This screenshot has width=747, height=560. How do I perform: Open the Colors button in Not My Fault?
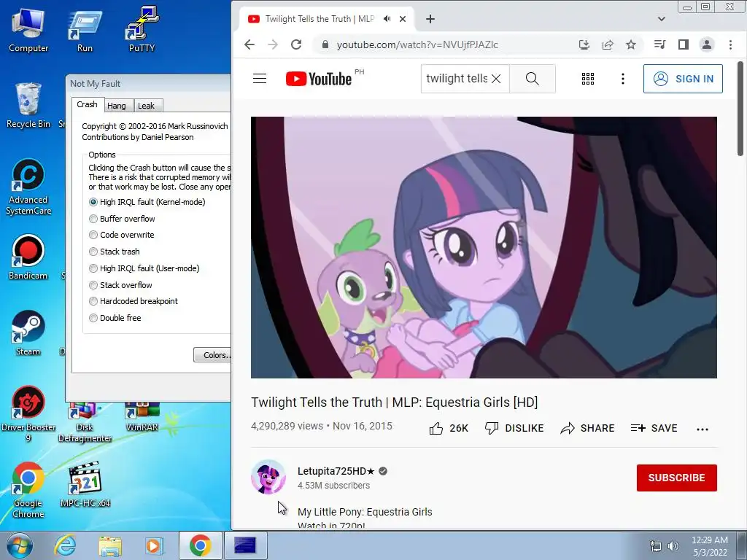pyautogui.click(x=212, y=355)
